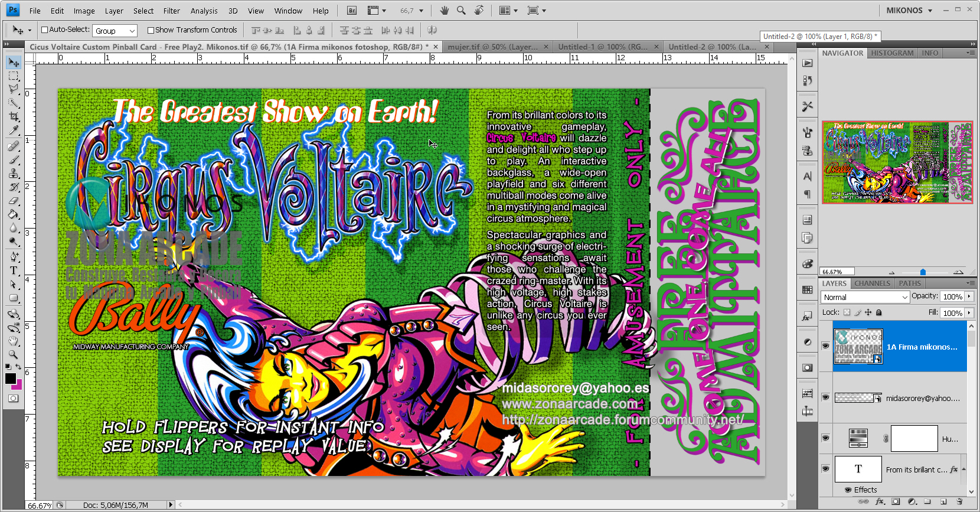This screenshot has height=512, width=980.
Task: Create a new group folder in Layers panel
Action: pos(927,501)
